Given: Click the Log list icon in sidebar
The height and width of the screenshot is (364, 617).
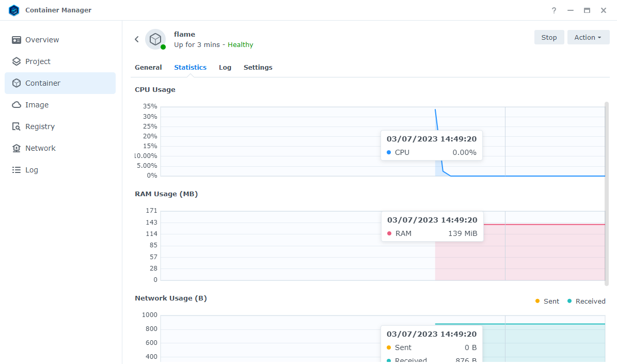Looking at the screenshot, I should (x=16, y=170).
